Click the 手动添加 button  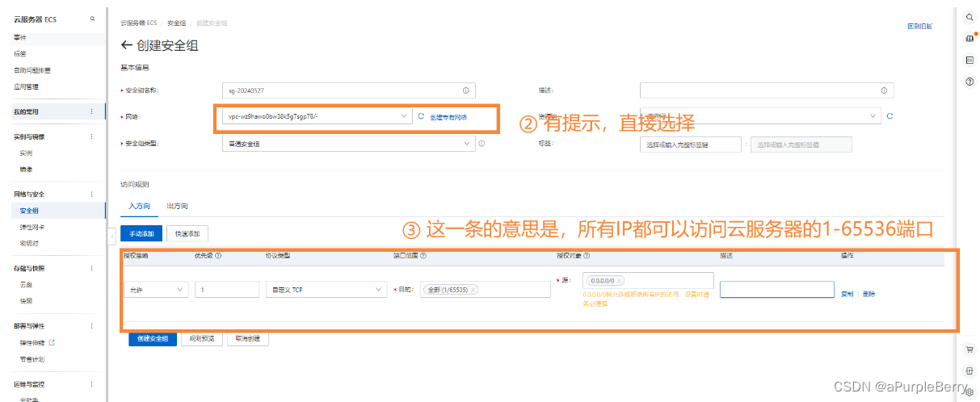click(141, 234)
